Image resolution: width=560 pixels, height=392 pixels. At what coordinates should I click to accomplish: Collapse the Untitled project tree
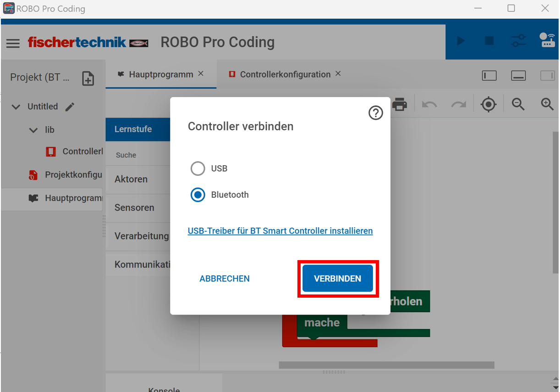pos(16,107)
